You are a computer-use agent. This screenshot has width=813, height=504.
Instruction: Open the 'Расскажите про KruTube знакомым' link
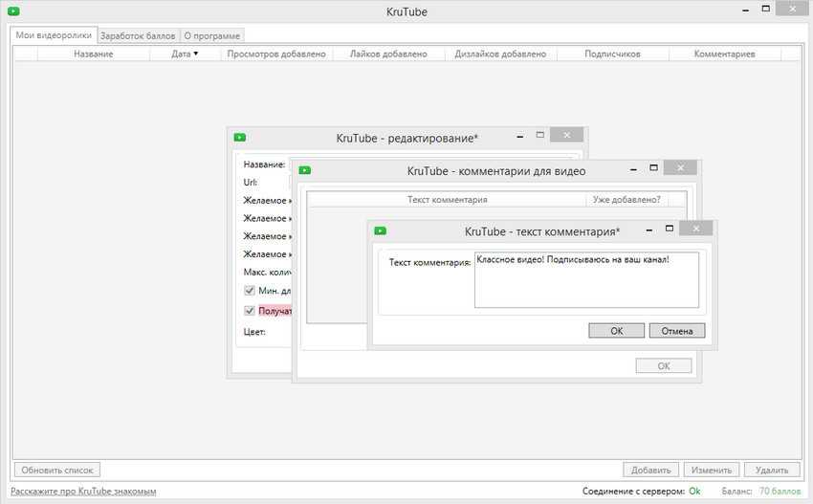(83, 491)
